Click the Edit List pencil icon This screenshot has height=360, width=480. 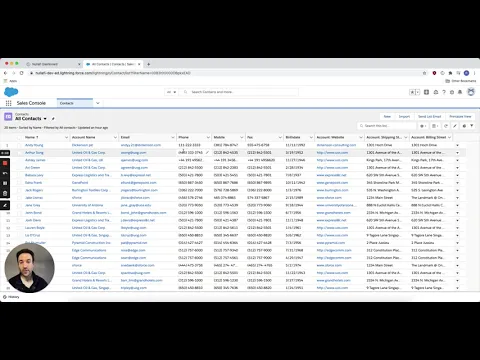point(455,126)
